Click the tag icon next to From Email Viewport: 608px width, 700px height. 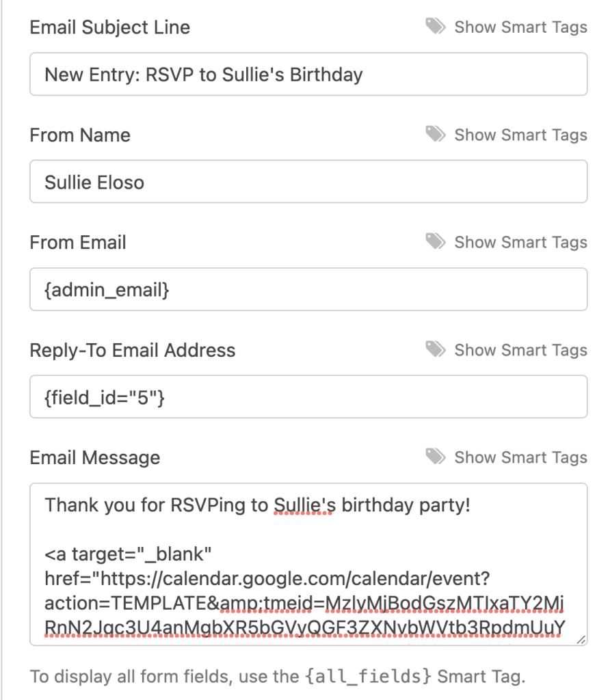point(436,242)
